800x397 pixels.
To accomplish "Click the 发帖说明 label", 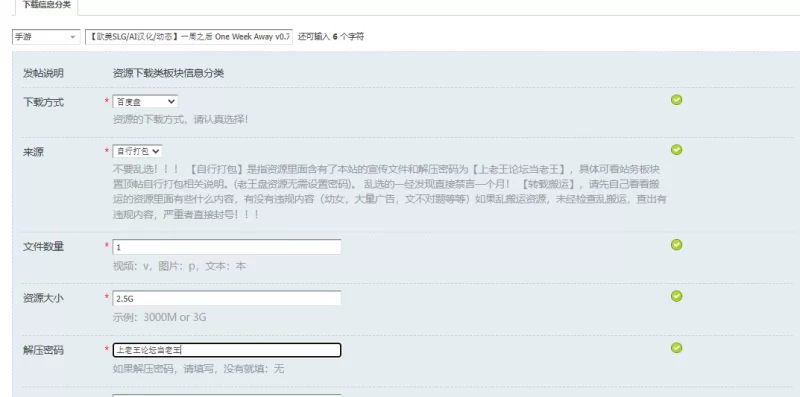I will (43, 73).
